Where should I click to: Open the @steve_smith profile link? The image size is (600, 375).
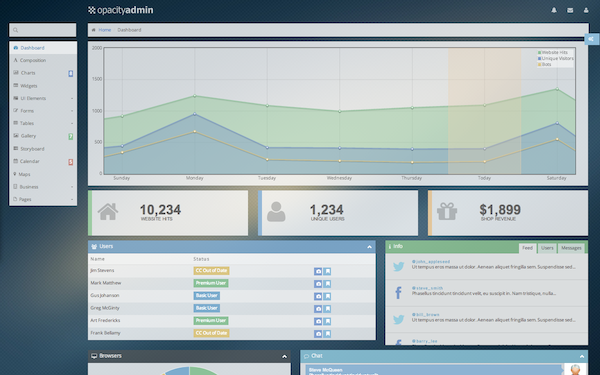point(427,288)
